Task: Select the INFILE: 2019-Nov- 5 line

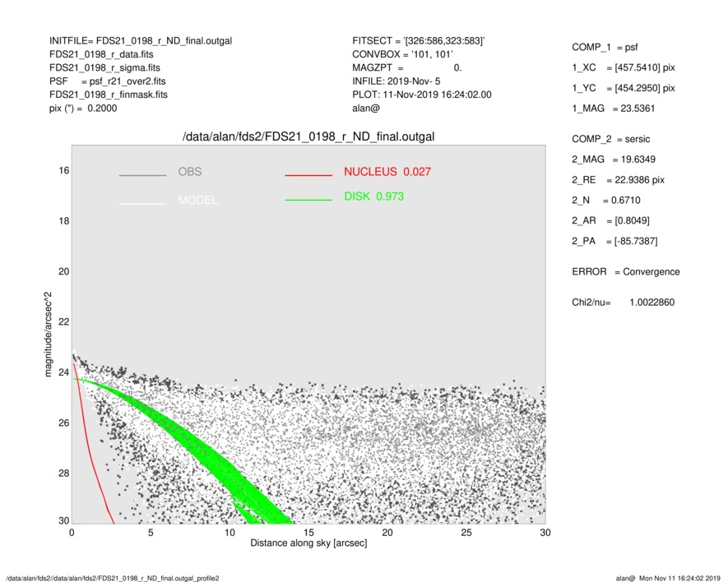Action: [x=396, y=81]
